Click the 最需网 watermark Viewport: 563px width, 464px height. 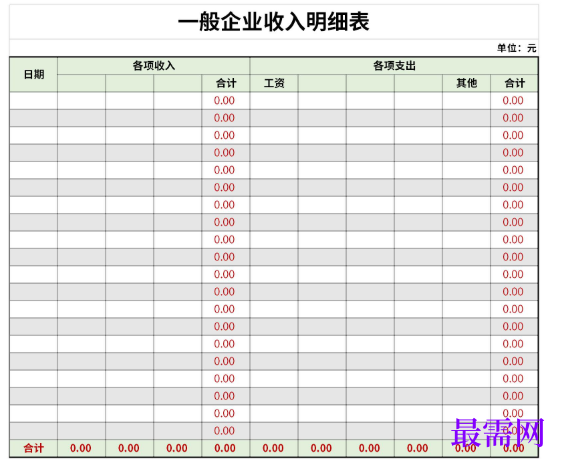pyautogui.click(x=497, y=432)
